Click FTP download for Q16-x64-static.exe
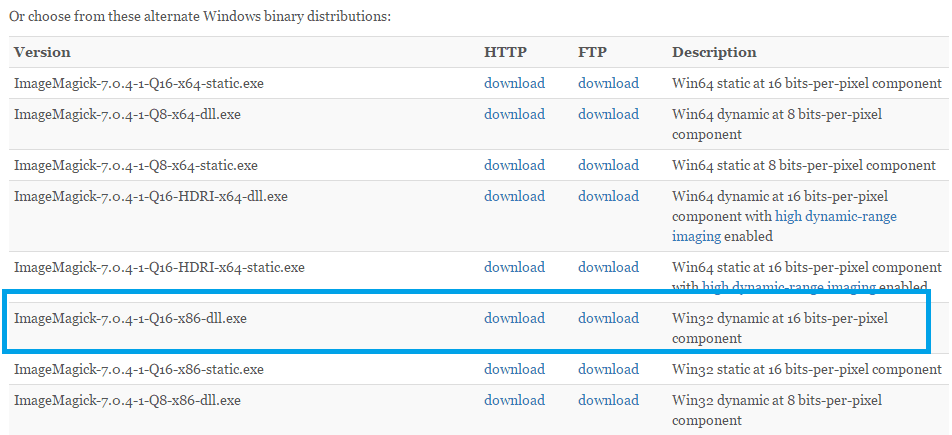 click(x=608, y=83)
